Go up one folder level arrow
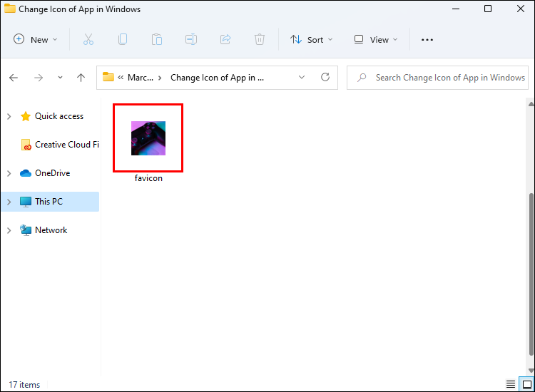This screenshot has width=535, height=392. pyautogui.click(x=81, y=78)
